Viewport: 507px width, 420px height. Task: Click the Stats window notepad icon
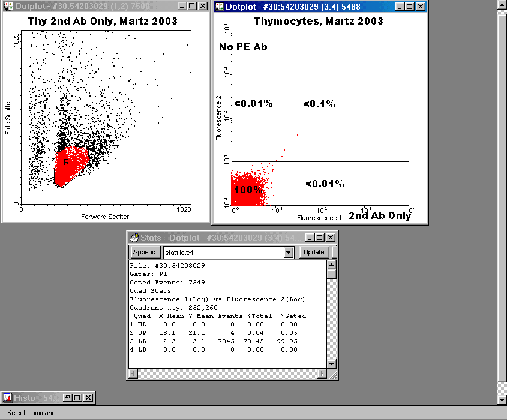(x=134, y=238)
